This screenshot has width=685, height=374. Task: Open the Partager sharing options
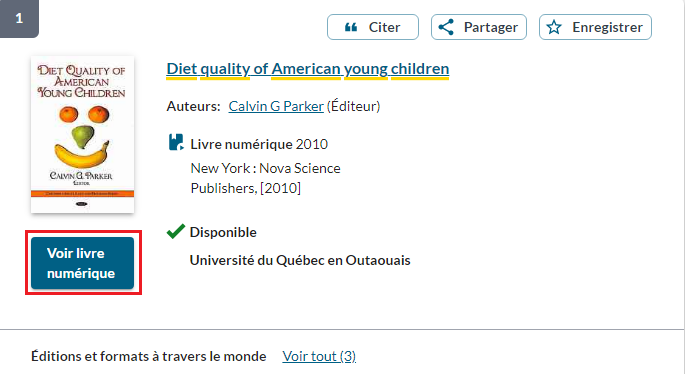479,27
